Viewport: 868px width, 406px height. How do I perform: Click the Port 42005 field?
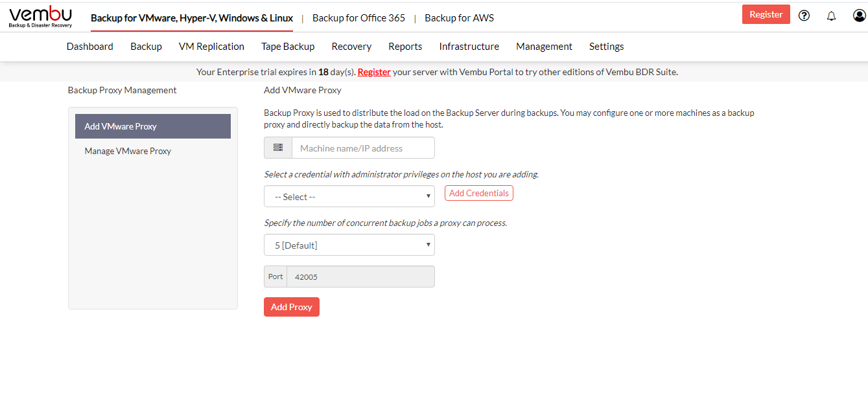click(x=360, y=276)
